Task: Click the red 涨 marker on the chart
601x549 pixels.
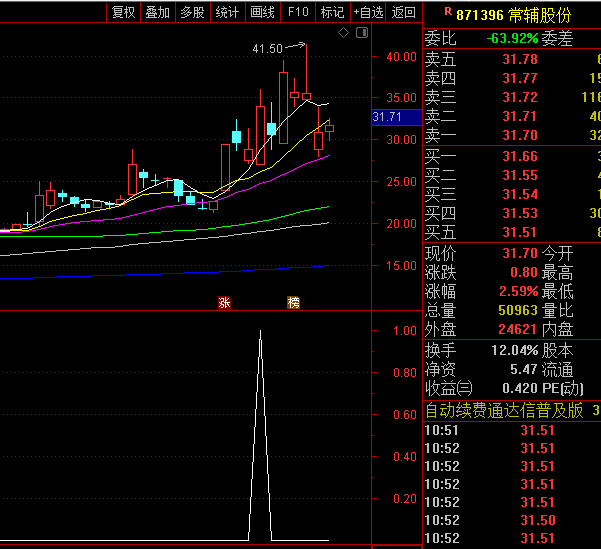Action: click(x=224, y=302)
